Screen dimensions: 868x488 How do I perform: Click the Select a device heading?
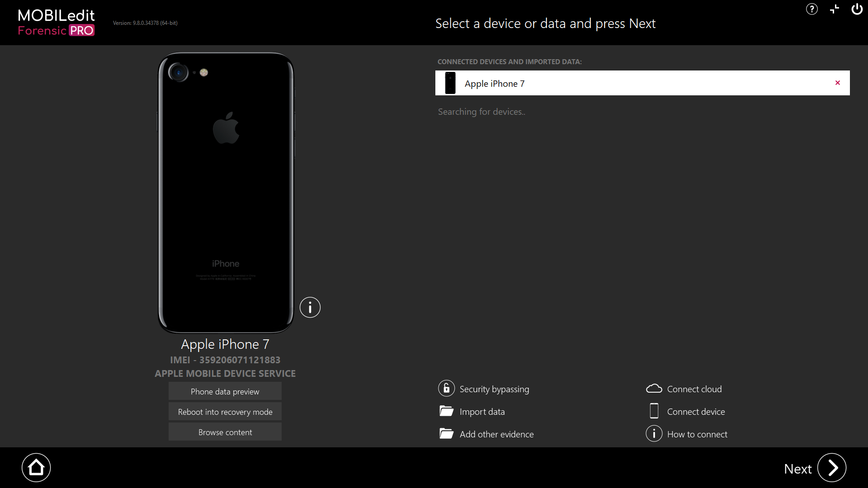click(545, 23)
